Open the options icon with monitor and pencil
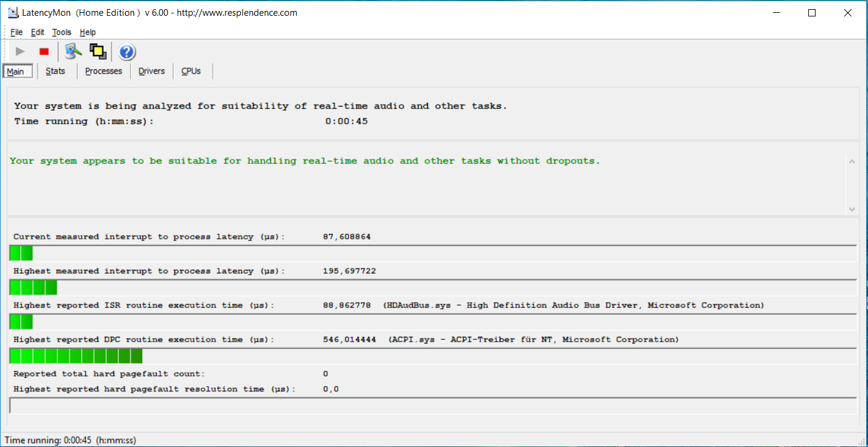This screenshot has height=447, width=868. click(x=74, y=52)
